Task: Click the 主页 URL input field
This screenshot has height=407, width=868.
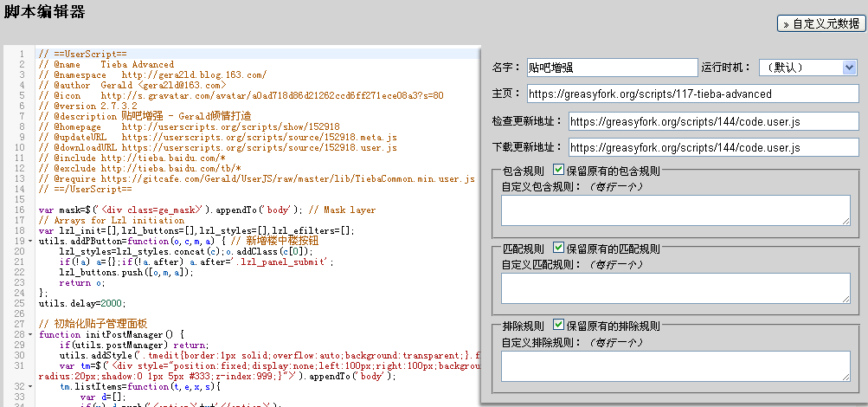Action: (693, 94)
